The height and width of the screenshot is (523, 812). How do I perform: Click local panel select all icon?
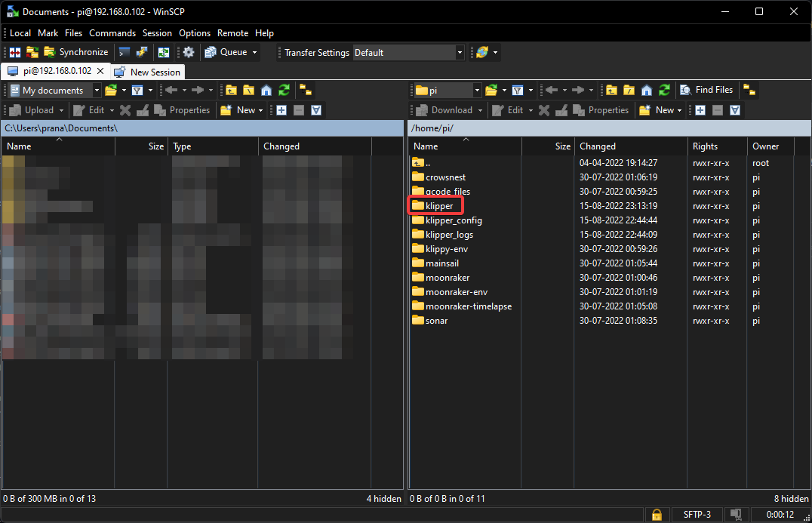click(316, 110)
